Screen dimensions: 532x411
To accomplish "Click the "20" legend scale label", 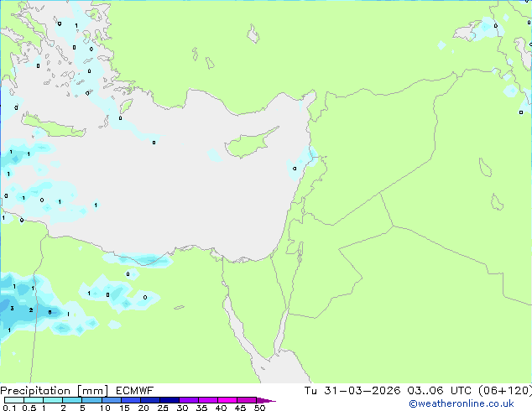I will [x=143, y=408].
